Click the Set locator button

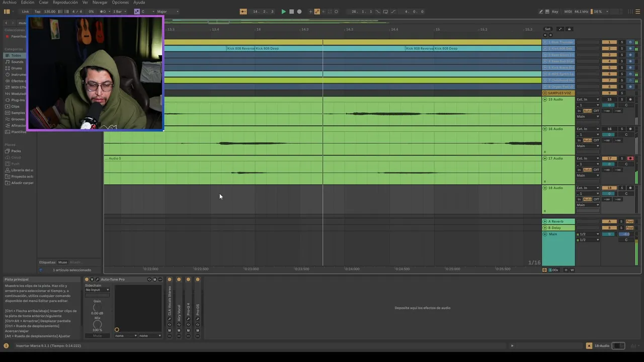click(548, 29)
